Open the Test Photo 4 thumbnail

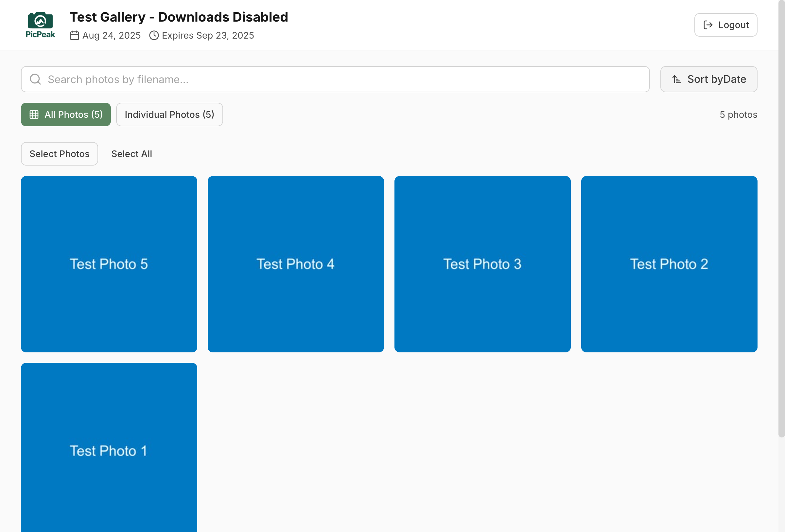tap(296, 264)
